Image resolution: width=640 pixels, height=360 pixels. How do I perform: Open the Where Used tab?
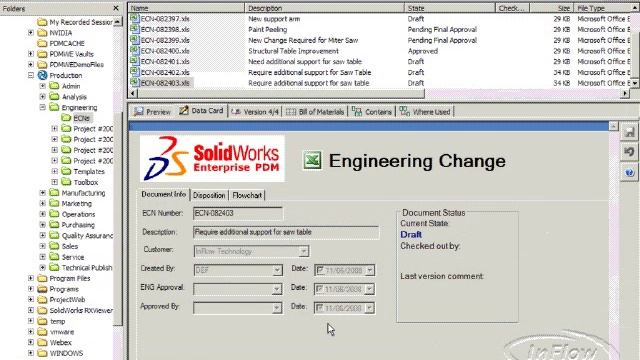424,111
